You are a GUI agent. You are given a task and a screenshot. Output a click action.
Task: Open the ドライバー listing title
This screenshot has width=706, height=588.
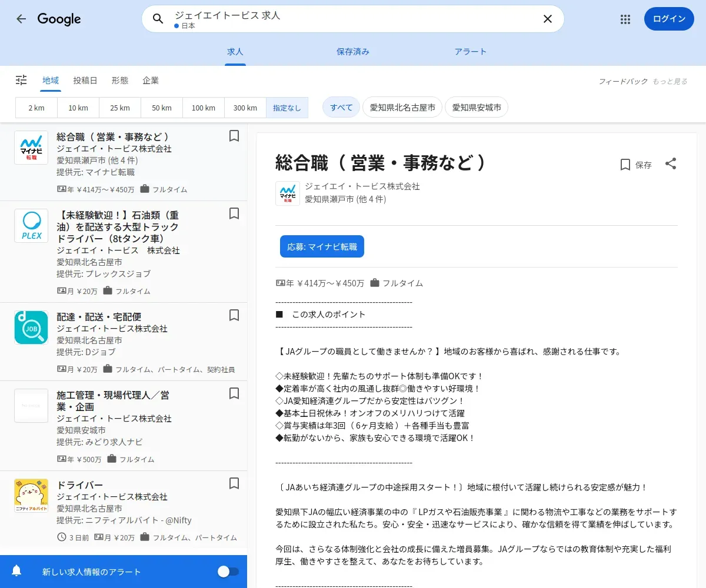pos(80,485)
